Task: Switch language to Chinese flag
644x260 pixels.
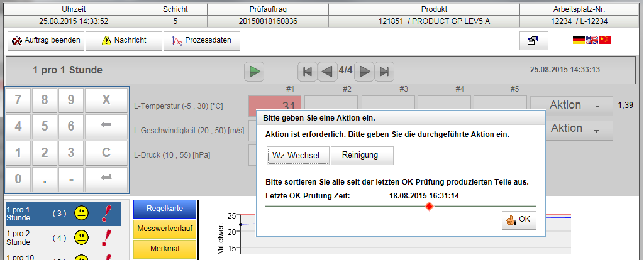Action: coord(605,40)
